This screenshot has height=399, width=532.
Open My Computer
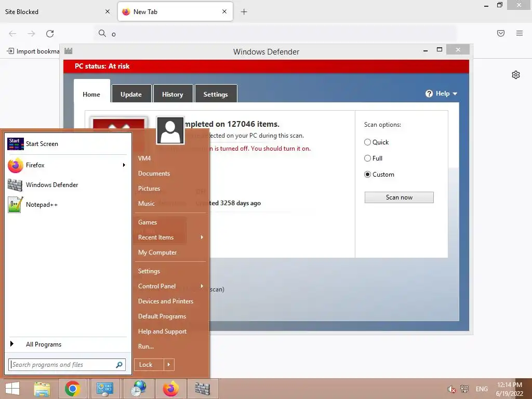pyautogui.click(x=157, y=252)
